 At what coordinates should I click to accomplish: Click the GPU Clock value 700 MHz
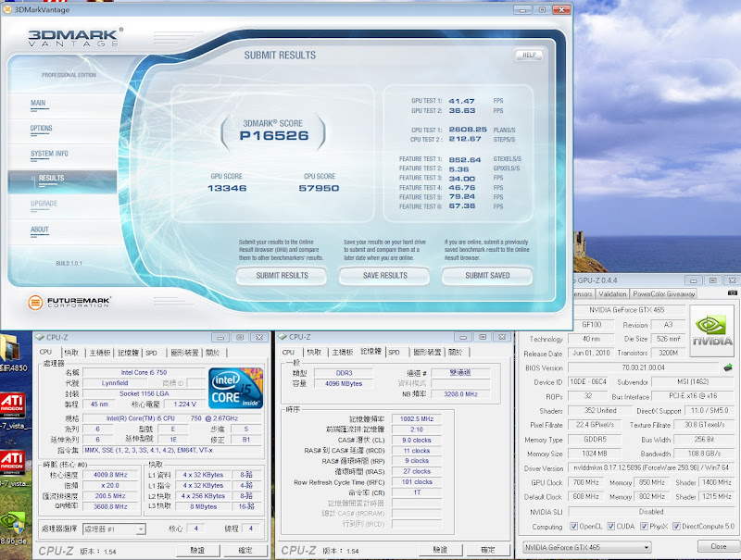pyautogui.click(x=586, y=482)
